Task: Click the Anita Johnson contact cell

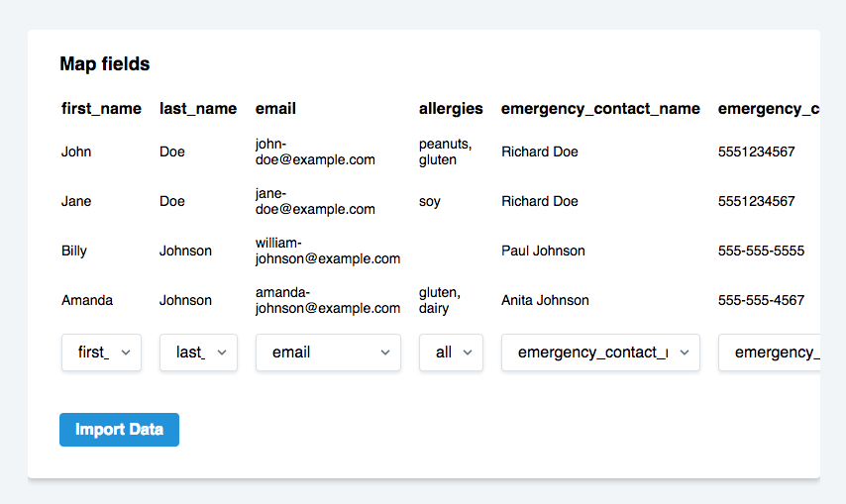Action: pos(545,300)
